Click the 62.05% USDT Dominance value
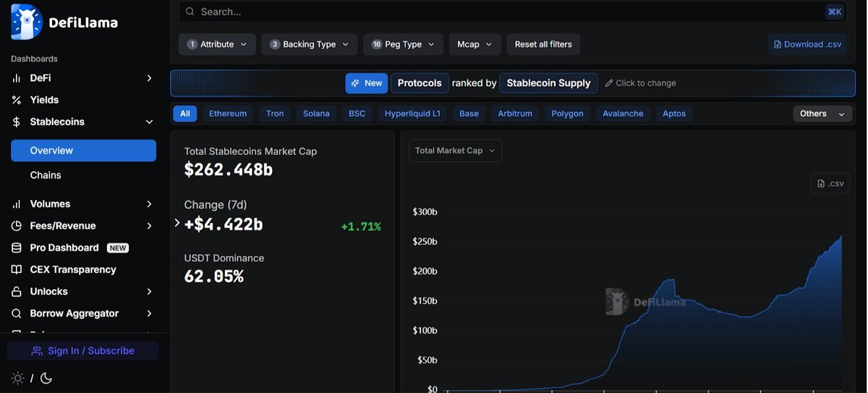868x393 pixels. click(x=214, y=276)
